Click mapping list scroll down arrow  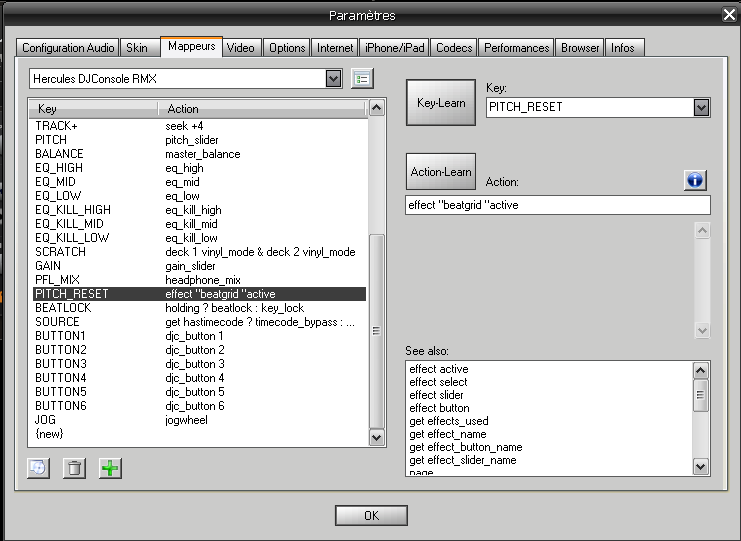377,438
